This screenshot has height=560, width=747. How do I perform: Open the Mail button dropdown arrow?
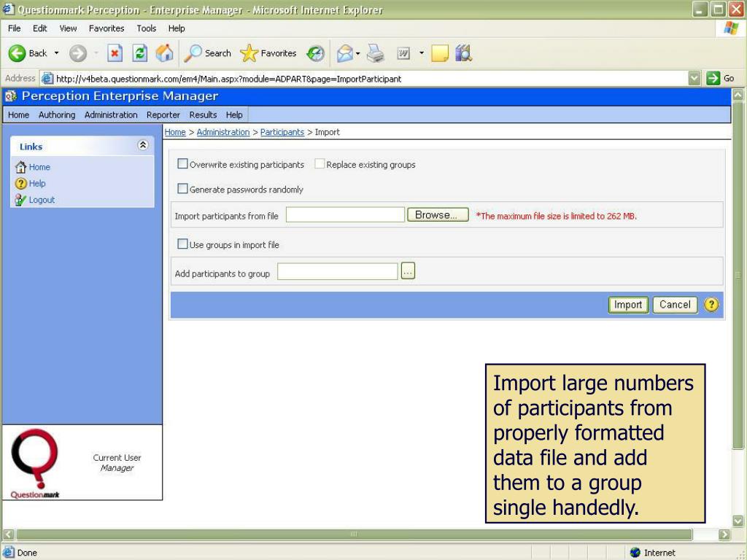coord(357,53)
